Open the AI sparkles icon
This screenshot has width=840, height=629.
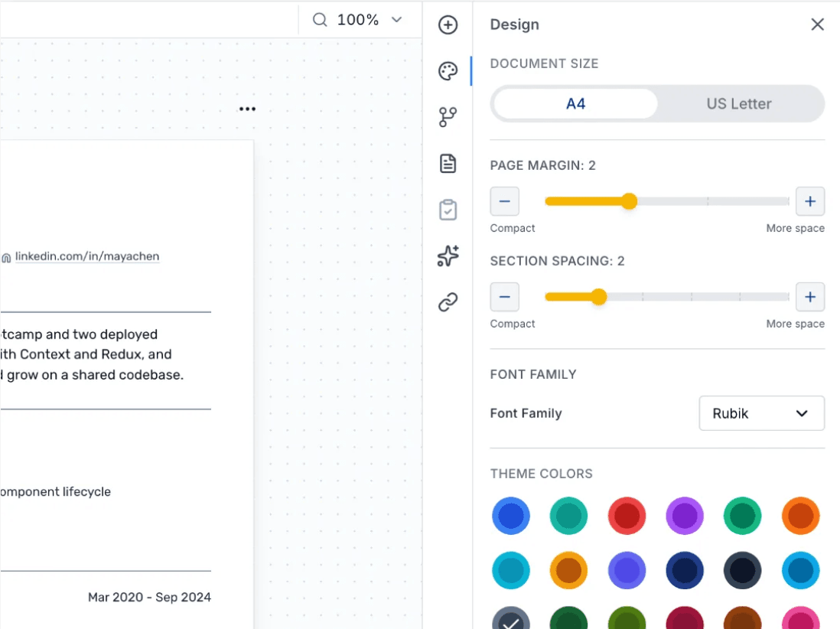tap(448, 256)
